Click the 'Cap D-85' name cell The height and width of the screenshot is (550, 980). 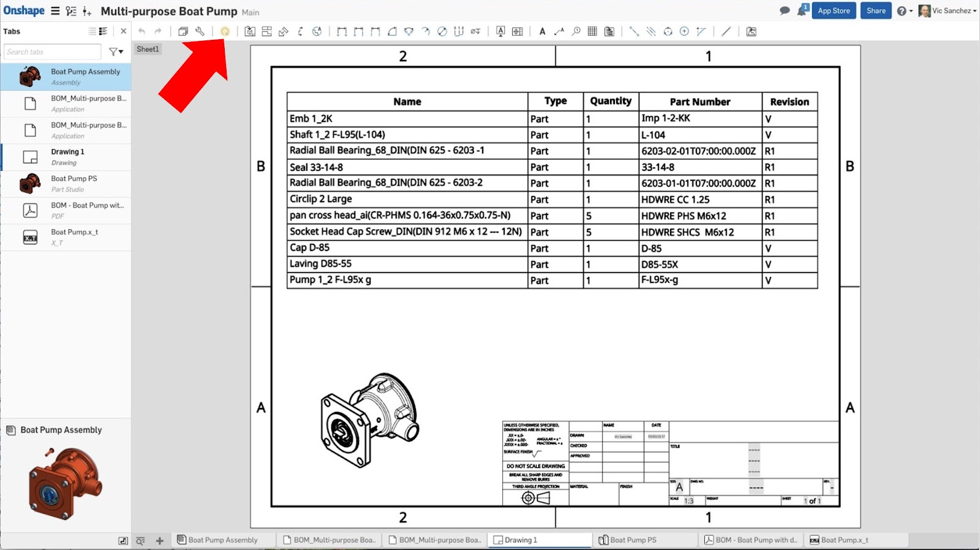click(407, 248)
